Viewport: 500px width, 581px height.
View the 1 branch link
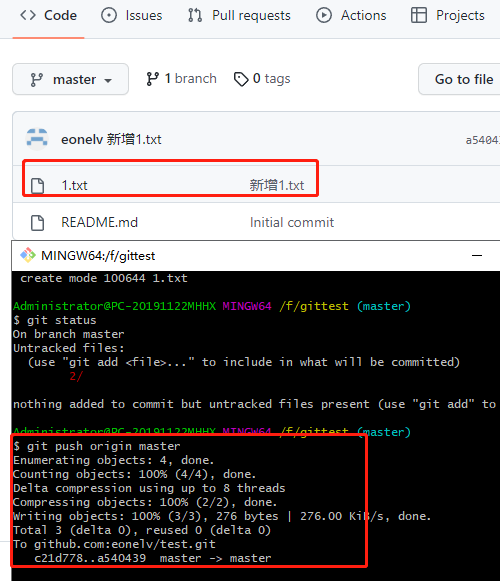tap(181, 79)
